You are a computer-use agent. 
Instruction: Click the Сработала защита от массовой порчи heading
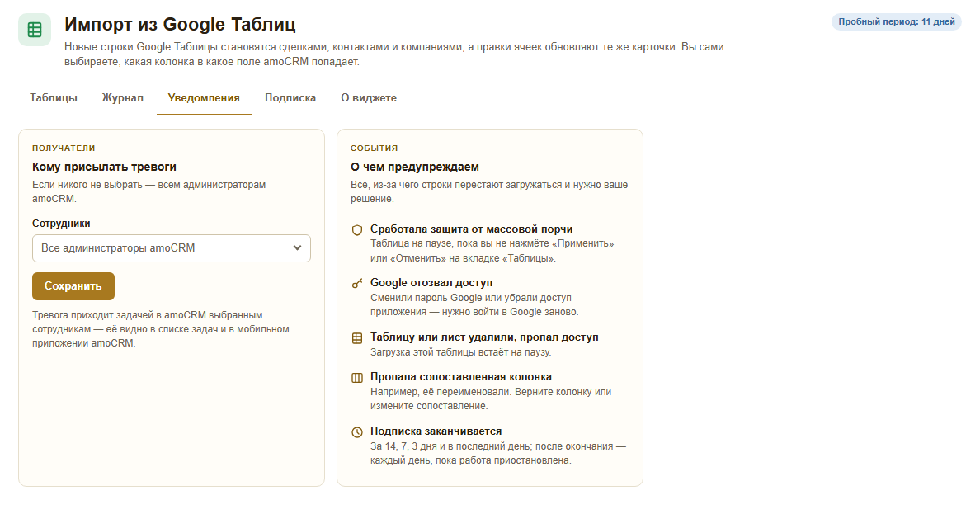click(x=471, y=229)
